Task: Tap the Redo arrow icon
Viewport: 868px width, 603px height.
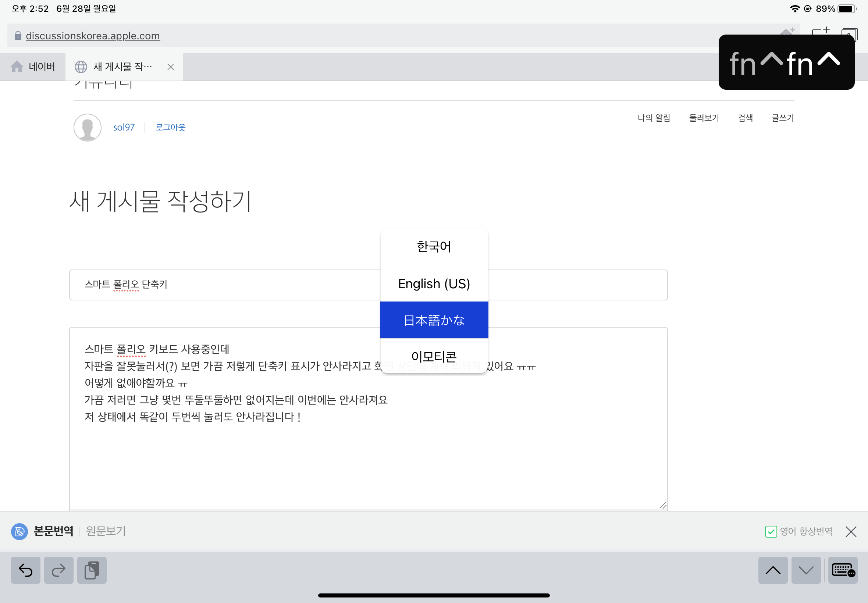Action: click(58, 570)
